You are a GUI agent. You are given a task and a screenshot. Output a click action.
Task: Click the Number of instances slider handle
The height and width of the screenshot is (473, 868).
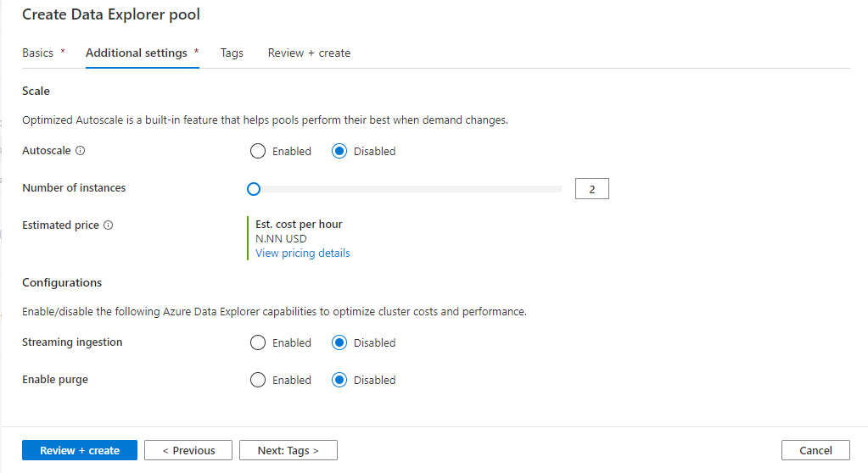click(x=253, y=189)
